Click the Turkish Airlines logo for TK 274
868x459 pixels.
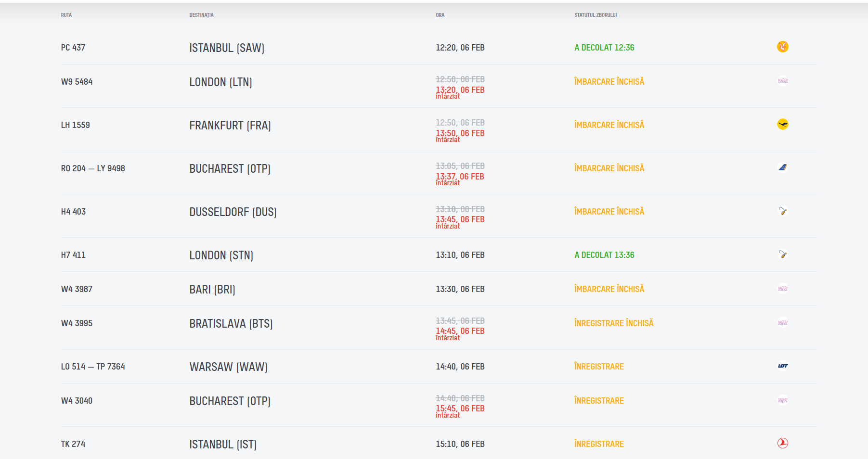tap(782, 443)
